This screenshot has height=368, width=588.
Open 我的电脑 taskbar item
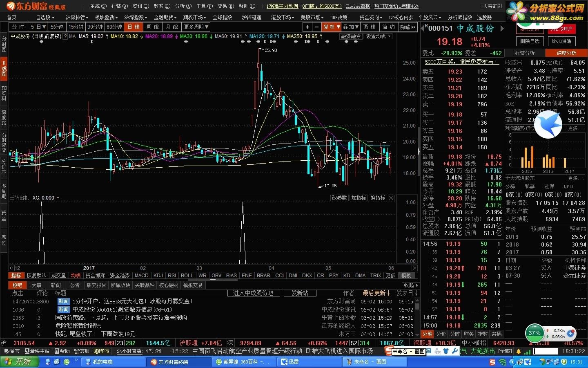[113, 362]
